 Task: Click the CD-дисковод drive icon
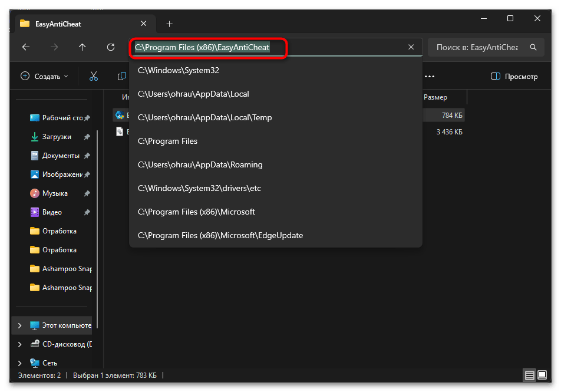tap(35, 344)
